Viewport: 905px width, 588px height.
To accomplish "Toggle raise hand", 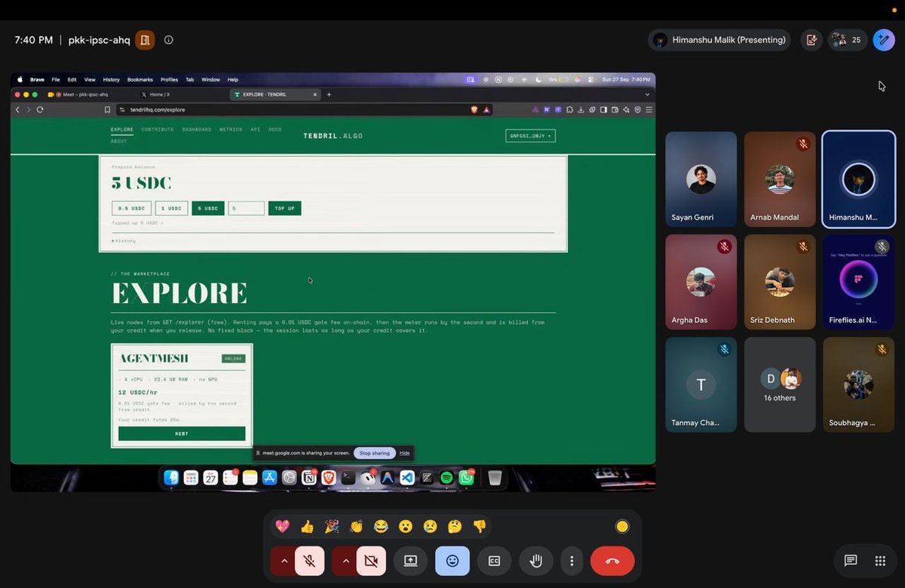I will [536, 561].
